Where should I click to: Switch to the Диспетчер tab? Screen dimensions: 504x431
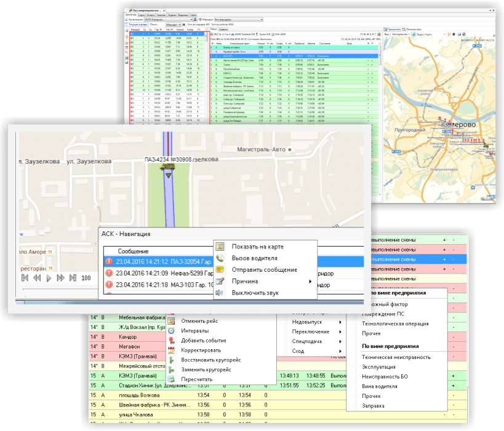[131, 15]
